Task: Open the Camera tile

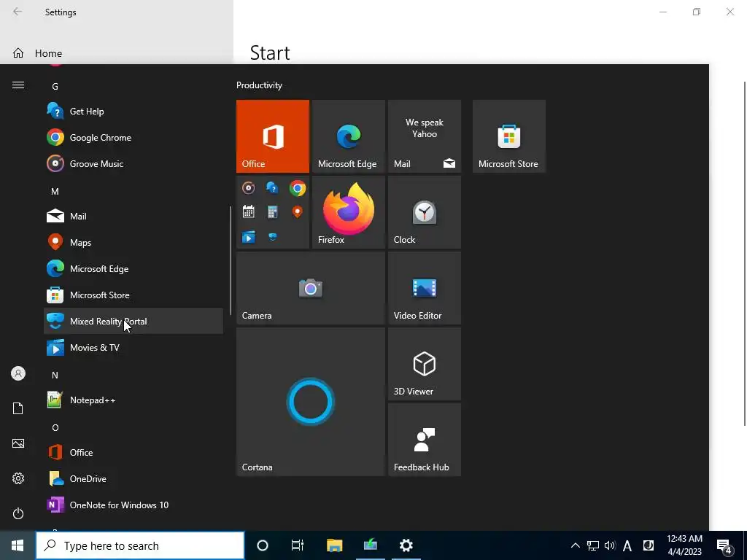Action: pyautogui.click(x=311, y=288)
